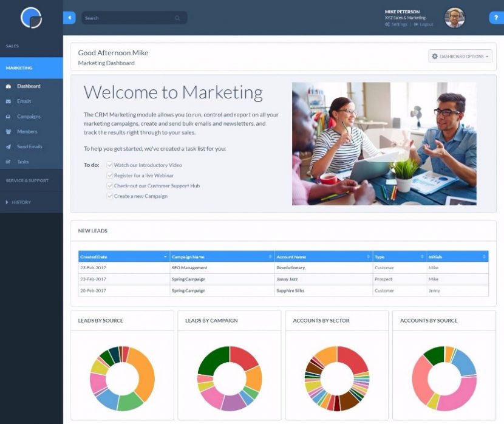
Task: Go to the Service & Support section
Action: pos(28,180)
